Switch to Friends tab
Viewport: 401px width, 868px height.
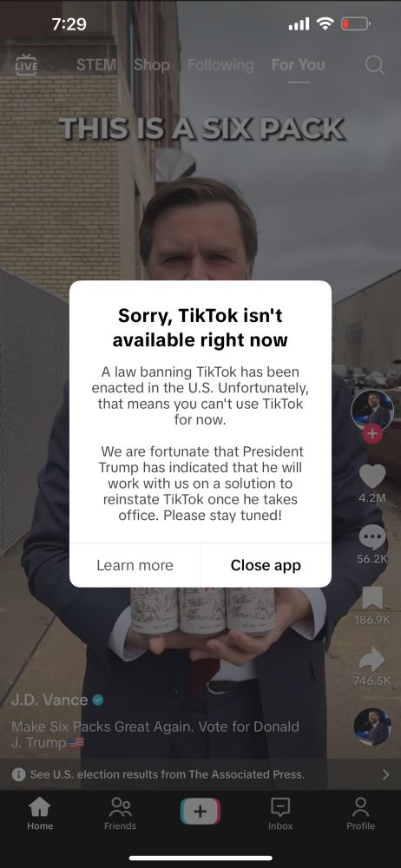coord(120,814)
